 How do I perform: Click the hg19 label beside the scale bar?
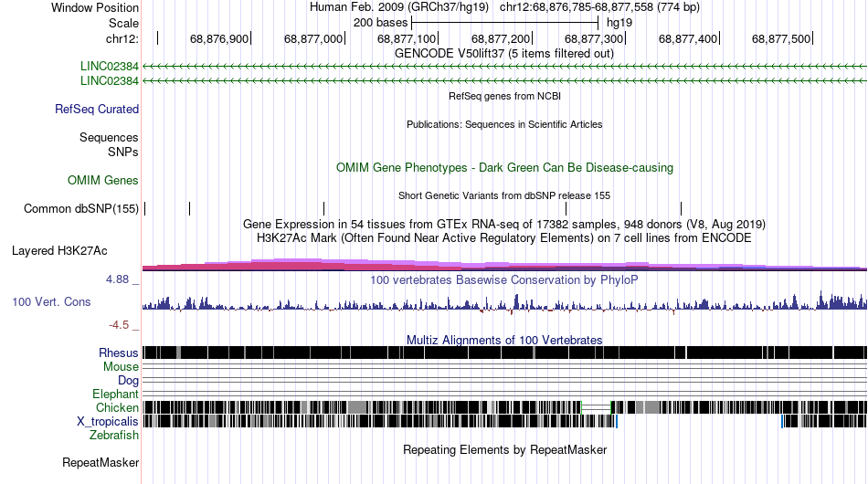coord(619,23)
